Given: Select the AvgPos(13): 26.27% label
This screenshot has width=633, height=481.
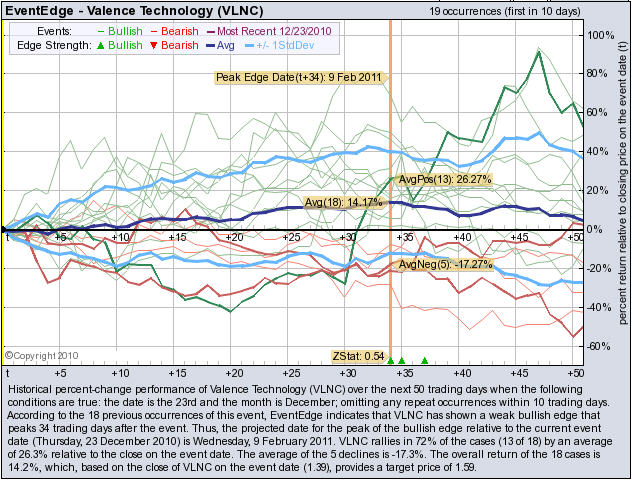Looking at the screenshot, I should pyautogui.click(x=431, y=179).
